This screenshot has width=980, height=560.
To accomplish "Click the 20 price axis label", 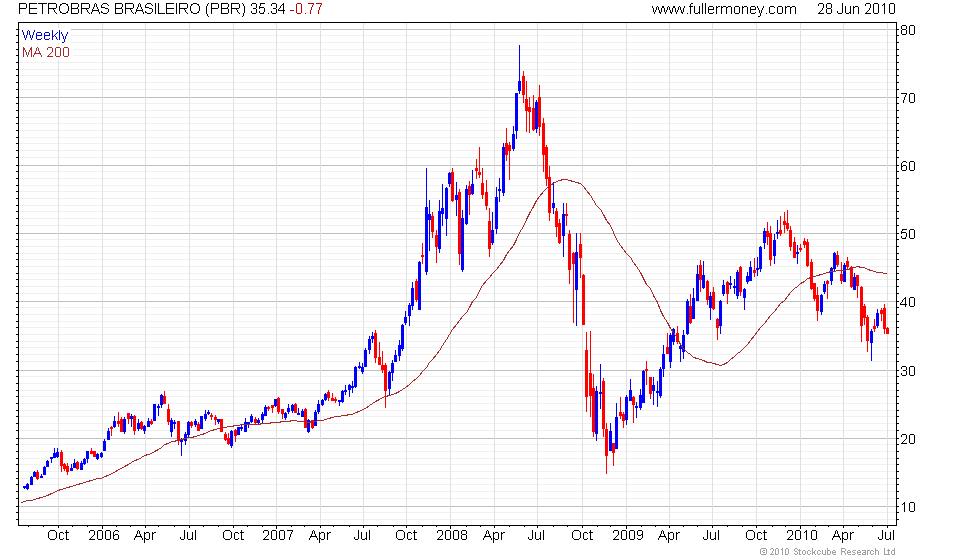I will 908,439.
